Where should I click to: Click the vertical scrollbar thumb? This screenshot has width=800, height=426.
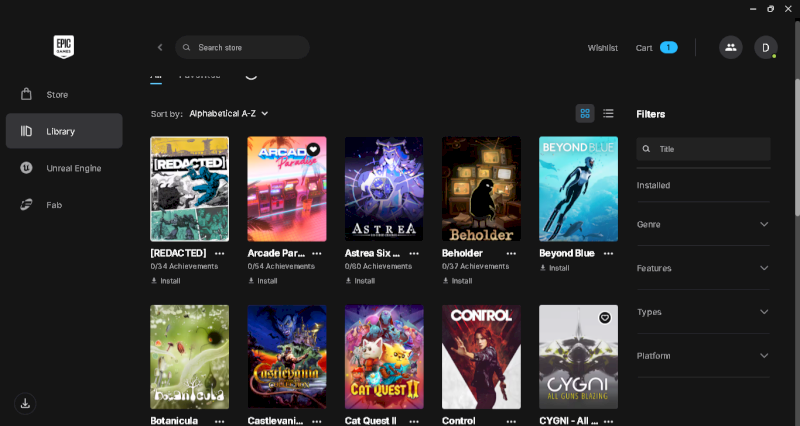point(797,147)
